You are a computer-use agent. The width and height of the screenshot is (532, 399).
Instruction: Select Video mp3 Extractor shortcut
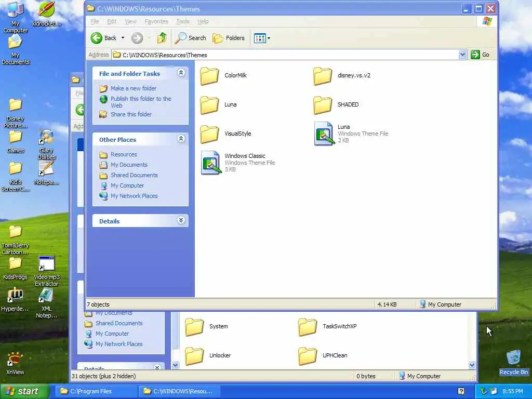click(x=46, y=271)
